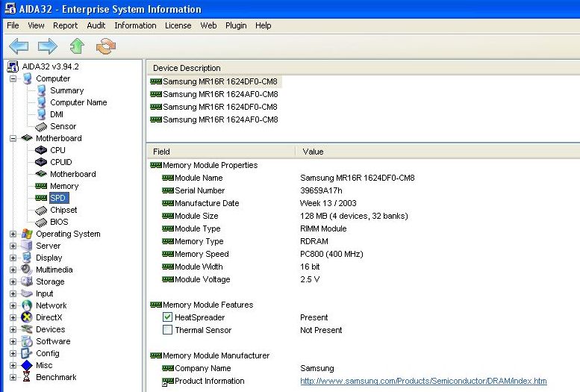
Task: Click the CPU chip icon
Action: pos(41,150)
